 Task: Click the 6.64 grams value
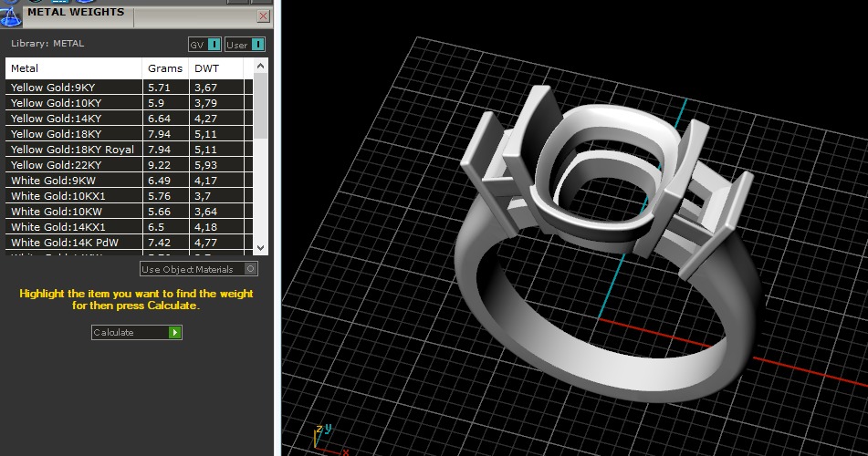point(159,119)
